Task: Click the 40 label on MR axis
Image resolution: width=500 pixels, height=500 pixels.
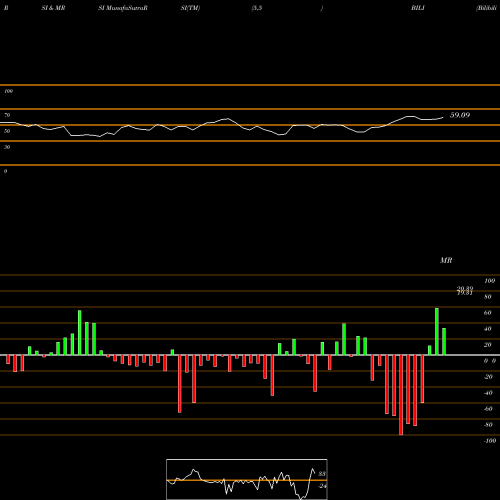Action: 488,329
